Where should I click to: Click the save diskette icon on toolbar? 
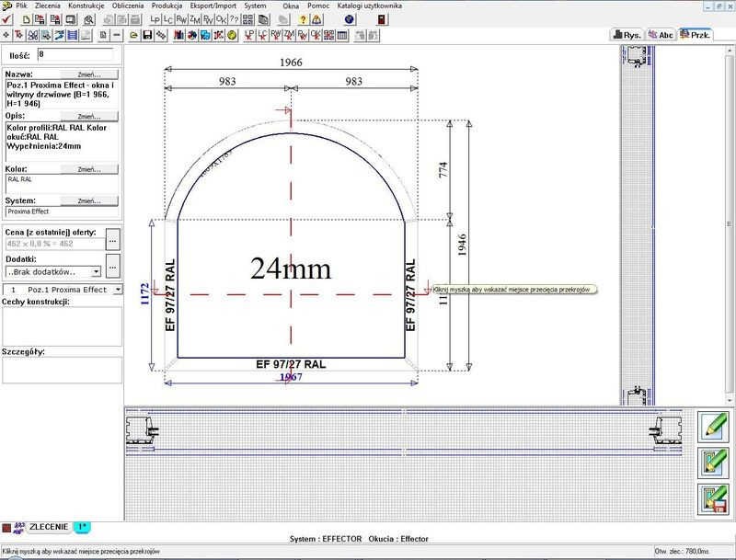tap(145, 38)
